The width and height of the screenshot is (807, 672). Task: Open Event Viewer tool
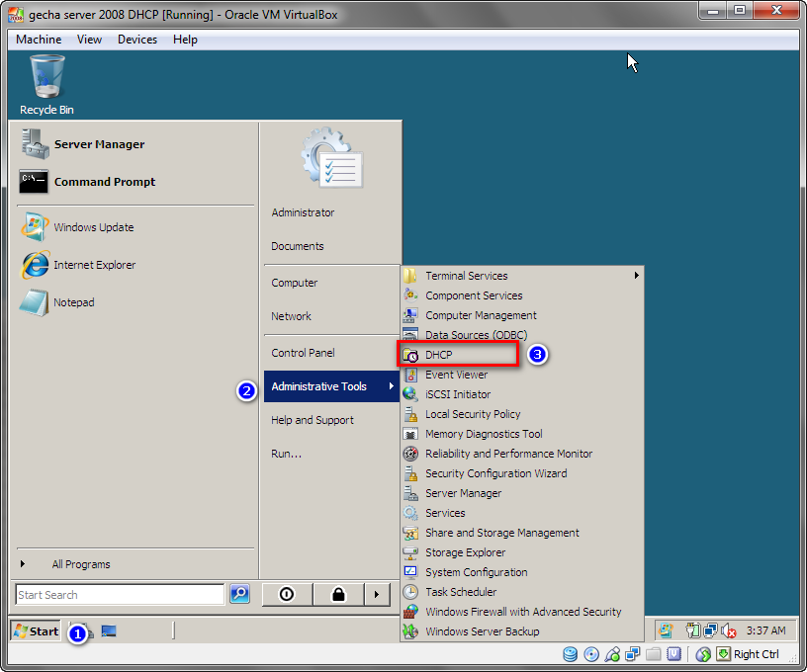[x=522, y=375]
